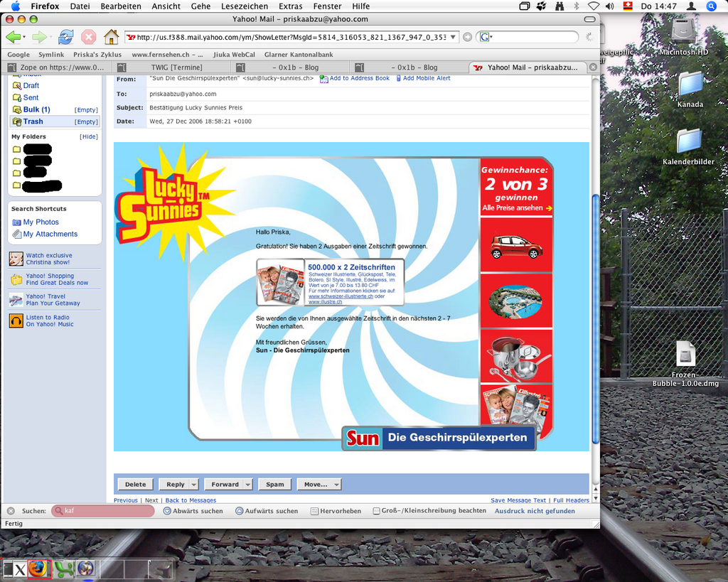Click the Yahoo! Travel promo icon
728x582 pixels.
[x=16, y=300]
